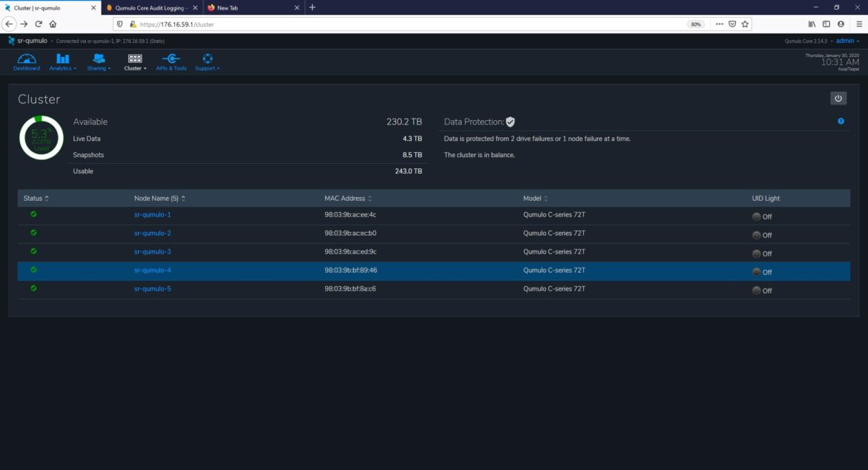Open the page actions ellipsis menu
The width and height of the screenshot is (868, 470).
point(719,24)
